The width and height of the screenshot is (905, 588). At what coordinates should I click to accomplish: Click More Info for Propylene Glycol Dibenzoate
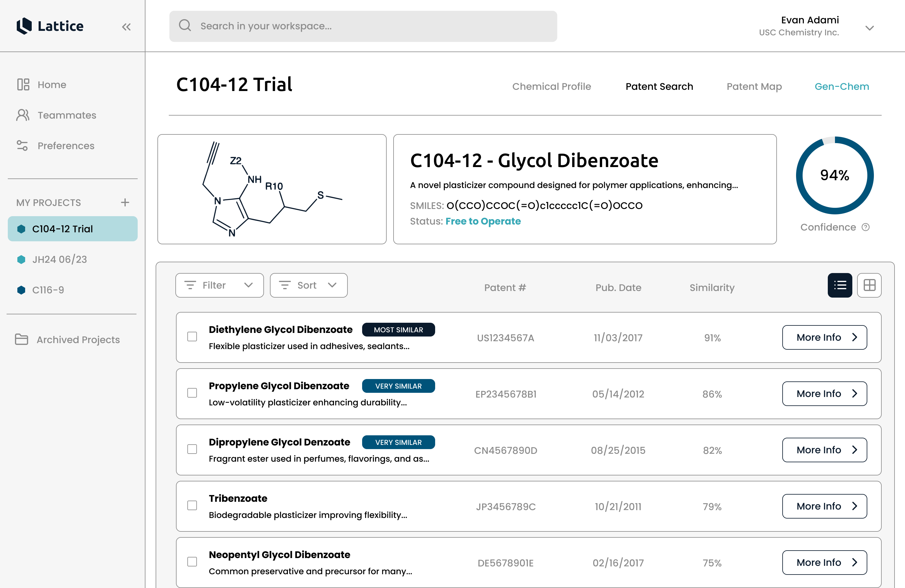pyautogui.click(x=824, y=394)
